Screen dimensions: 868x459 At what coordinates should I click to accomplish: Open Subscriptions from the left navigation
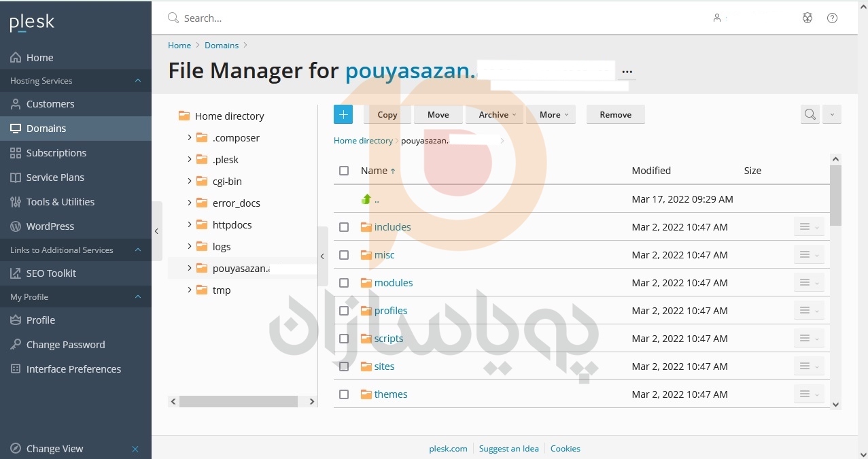tap(56, 153)
